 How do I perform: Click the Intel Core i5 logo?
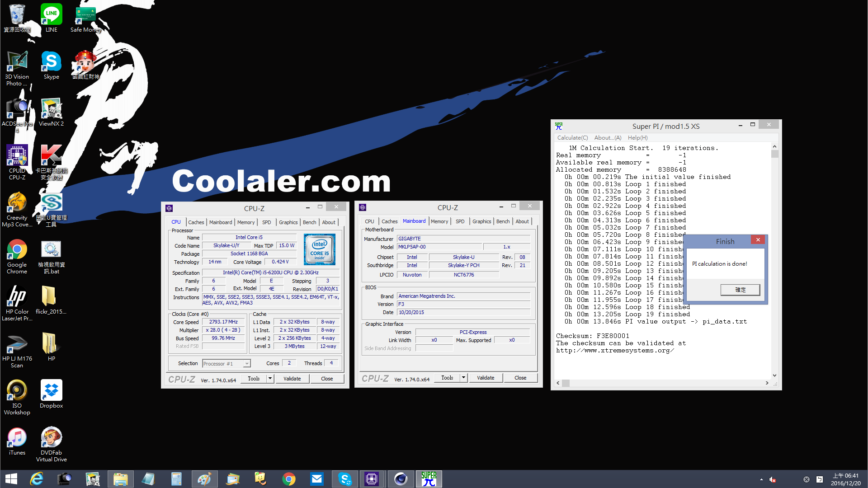point(320,249)
